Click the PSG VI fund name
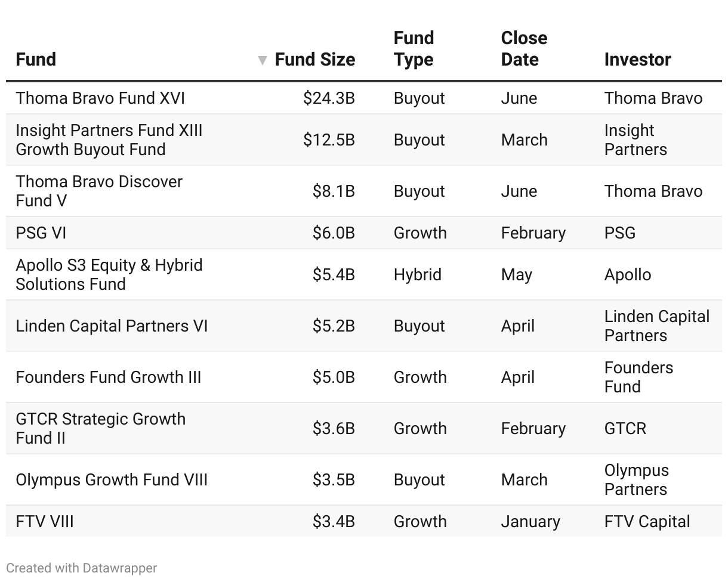Viewport: 728px width, 582px height. click(41, 233)
